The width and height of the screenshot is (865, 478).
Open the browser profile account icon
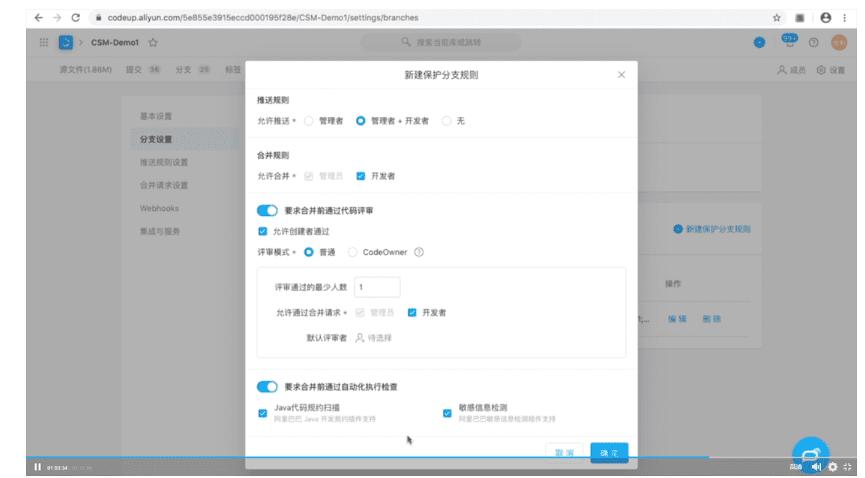825,18
